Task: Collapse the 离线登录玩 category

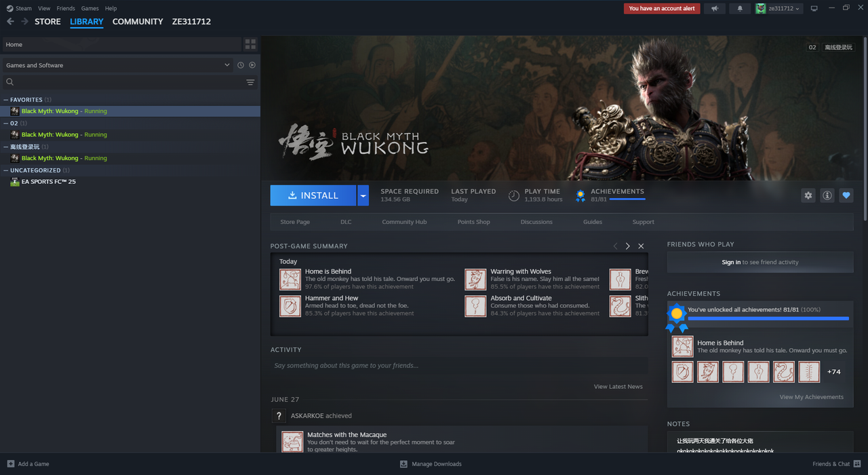Action: [x=6, y=147]
